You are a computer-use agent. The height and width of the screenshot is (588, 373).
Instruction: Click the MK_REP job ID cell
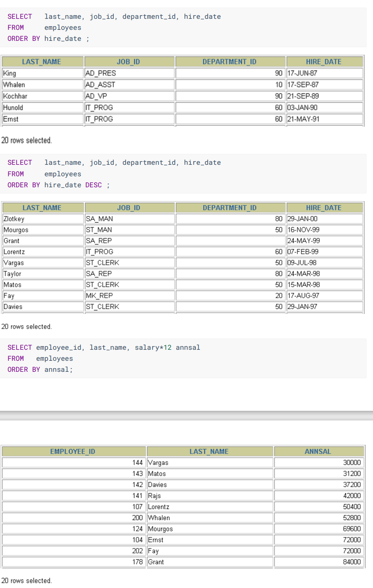(x=129, y=296)
